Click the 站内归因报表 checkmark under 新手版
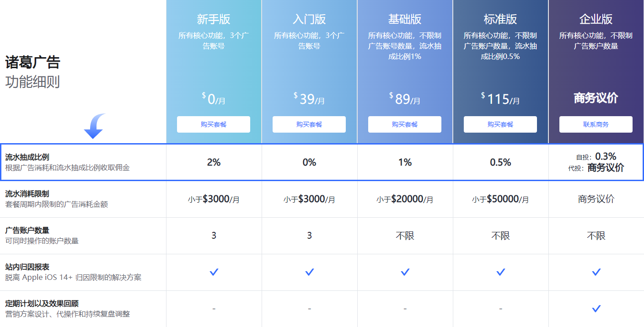Viewport: 644px width, 327px height. (x=214, y=272)
